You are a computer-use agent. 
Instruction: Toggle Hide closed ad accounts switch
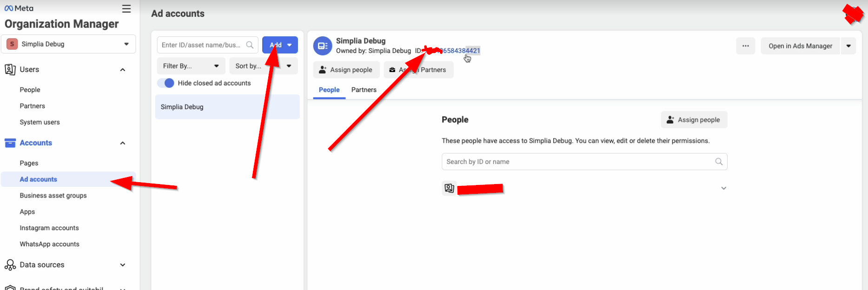coord(166,83)
